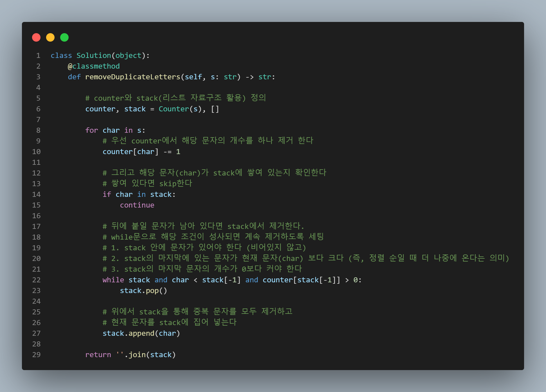Viewport: 546px width, 392px height.
Task: Click stack.append(char) statement
Action: pos(141,334)
